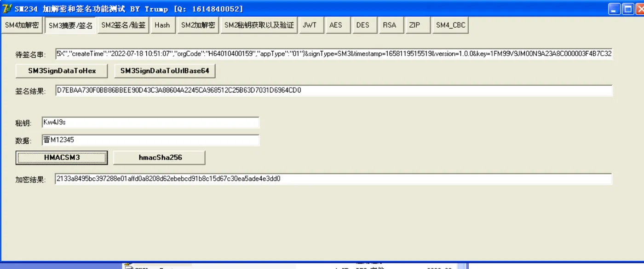Click the 数据 label
644x269 pixels.
(23, 140)
